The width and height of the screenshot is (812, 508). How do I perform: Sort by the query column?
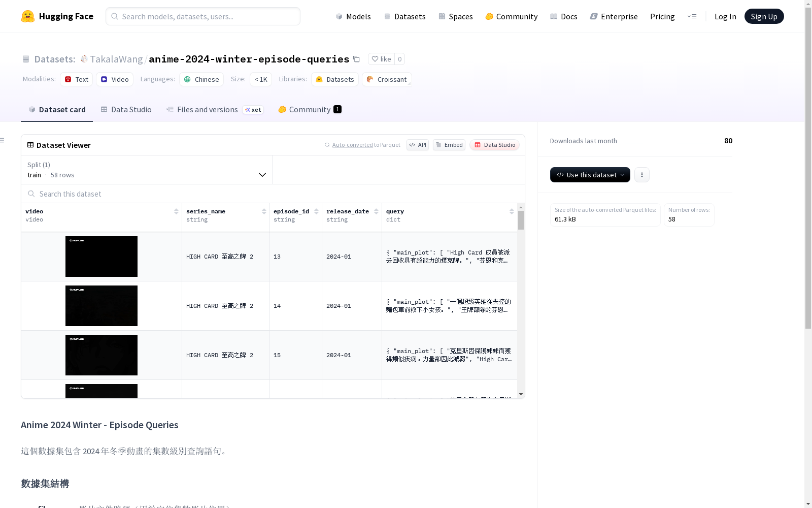tap(512, 211)
